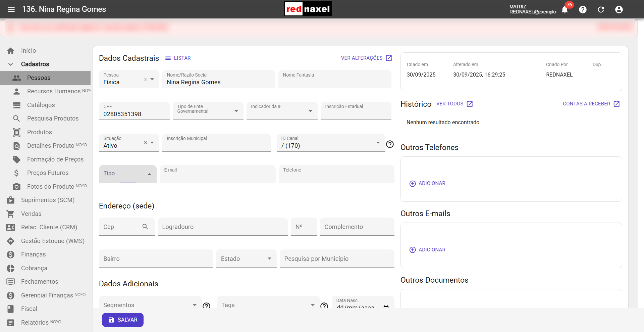Image resolution: width=644 pixels, height=332 pixels.
Task: Clear the Pessoa field with X
Action: tap(146, 79)
